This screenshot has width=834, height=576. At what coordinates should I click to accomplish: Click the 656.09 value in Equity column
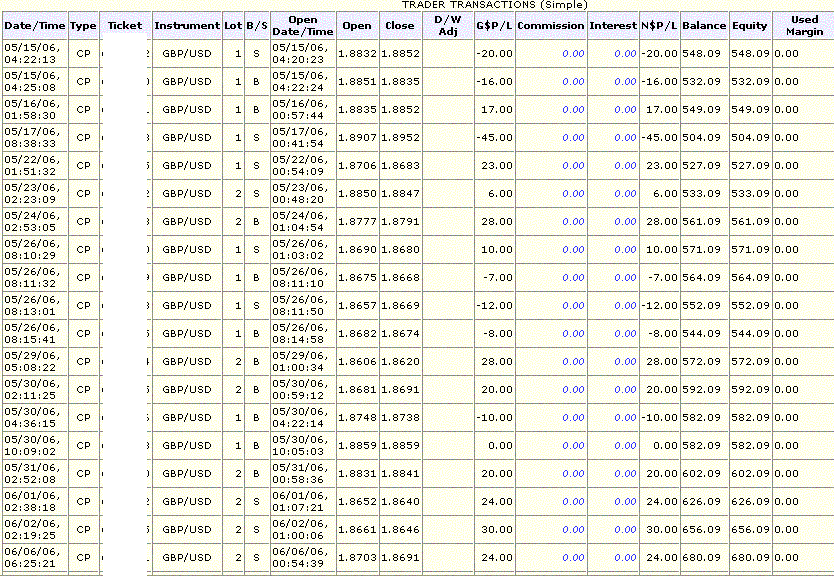tap(749, 529)
